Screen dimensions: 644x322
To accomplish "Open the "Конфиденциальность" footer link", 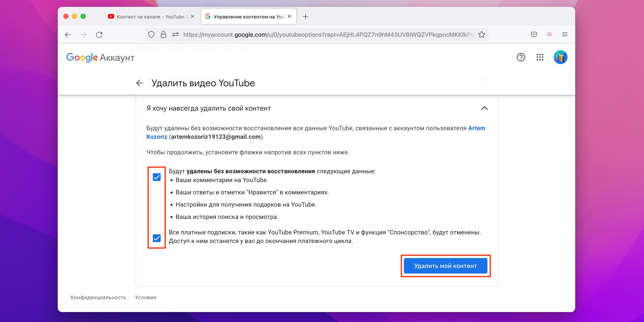I will (98, 297).
